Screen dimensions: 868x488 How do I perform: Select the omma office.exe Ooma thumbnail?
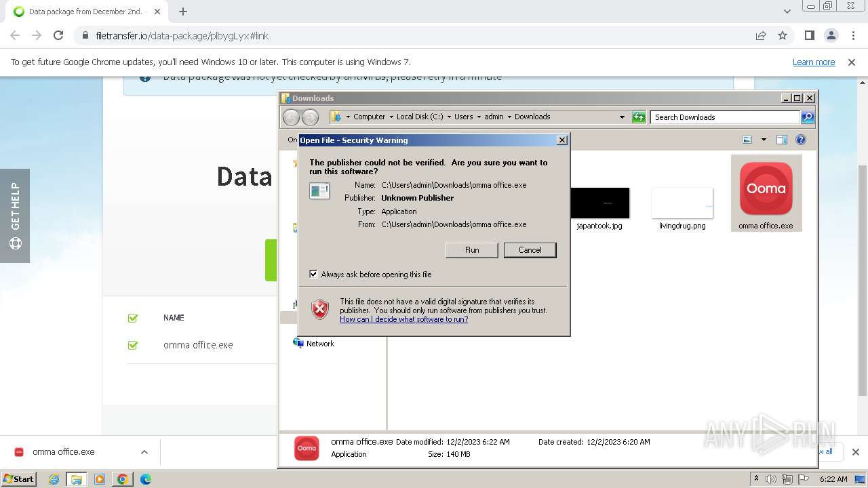click(x=766, y=189)
